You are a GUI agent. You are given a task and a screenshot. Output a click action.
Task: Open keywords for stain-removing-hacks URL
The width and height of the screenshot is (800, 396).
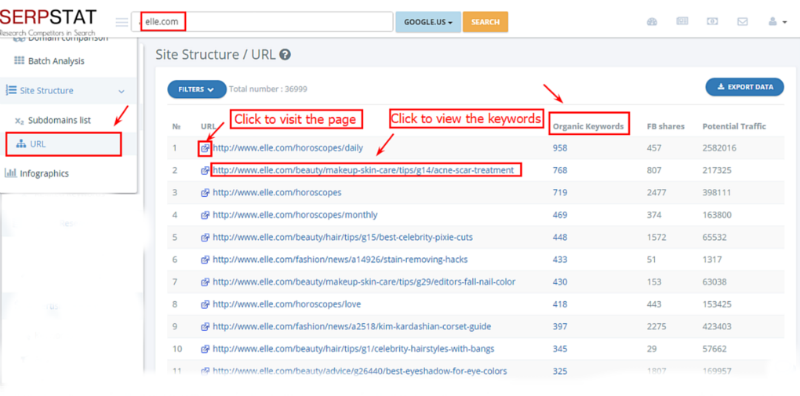coord(340,259)
